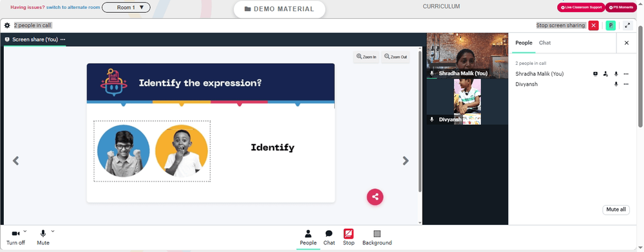The width and height of the screenshot is (644, 252).
Task: Open the CURRICULUM tab at top
Action: 441,6
